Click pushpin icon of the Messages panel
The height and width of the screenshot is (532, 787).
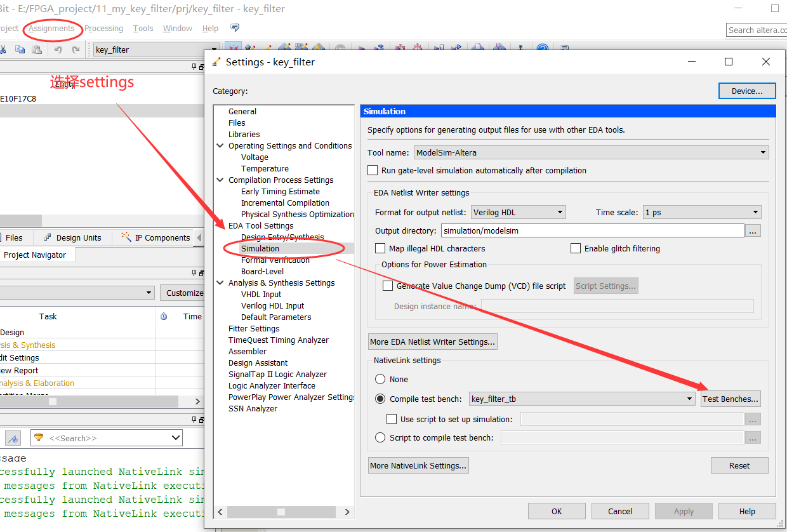[194, 419]
